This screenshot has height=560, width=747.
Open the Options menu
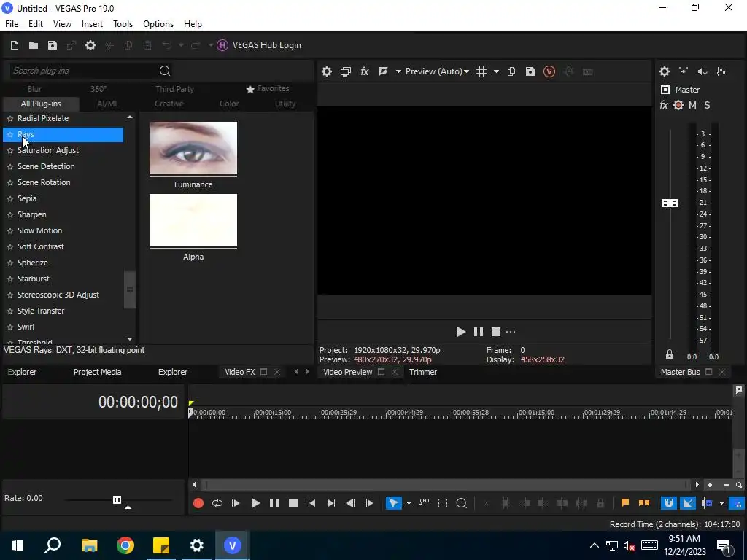coord(158,24)
